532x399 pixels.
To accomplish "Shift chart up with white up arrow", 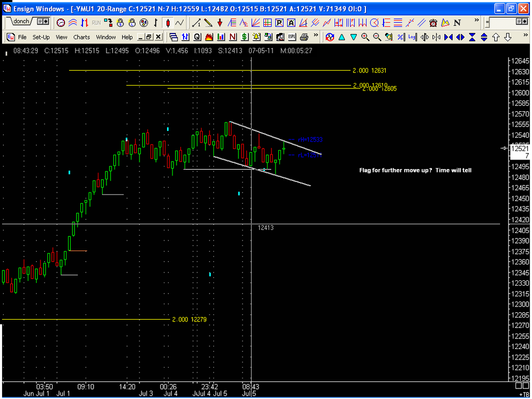I will tap(496, 37).
